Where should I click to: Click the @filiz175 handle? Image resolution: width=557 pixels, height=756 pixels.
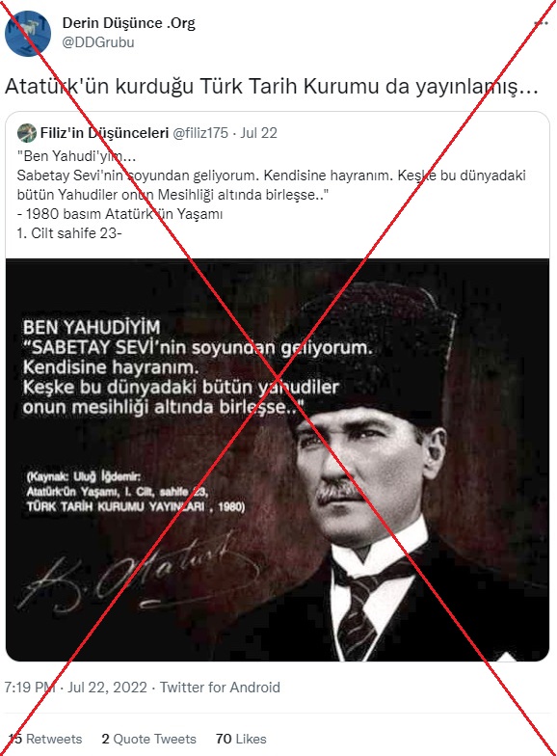pos(200,133)
